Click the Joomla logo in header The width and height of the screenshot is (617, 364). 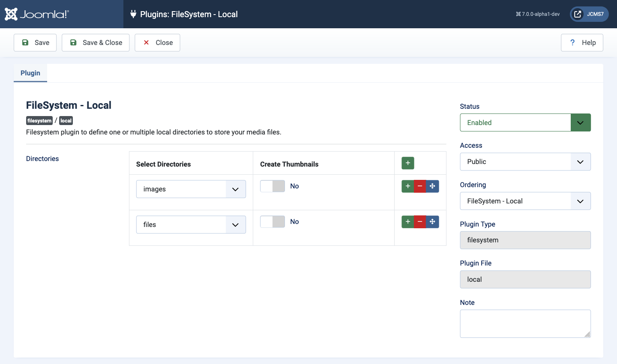pyautogui.click(x=37, y=14)
